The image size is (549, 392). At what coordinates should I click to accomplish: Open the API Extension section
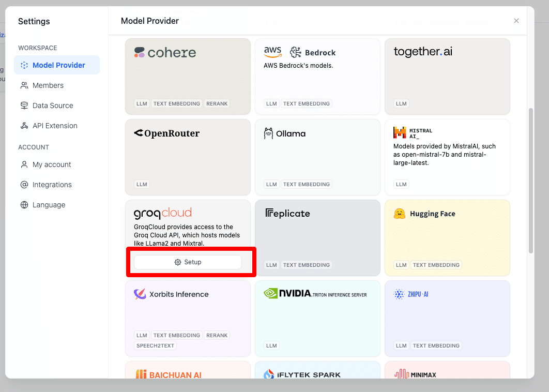tap(57, 126)
